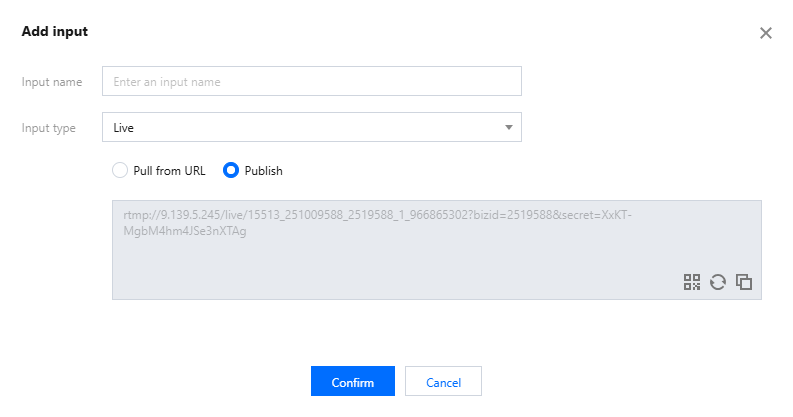793x417 pixels.
Task: Click the 'Pull from URL' label text
Action: click(x=169, y=171)
